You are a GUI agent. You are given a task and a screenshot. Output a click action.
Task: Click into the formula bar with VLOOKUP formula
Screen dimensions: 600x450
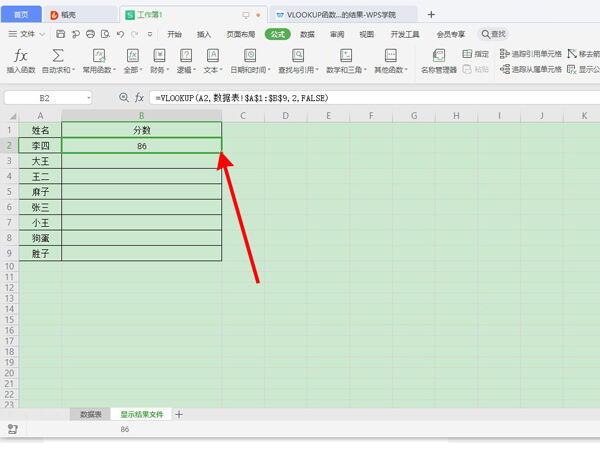(374, 98)
